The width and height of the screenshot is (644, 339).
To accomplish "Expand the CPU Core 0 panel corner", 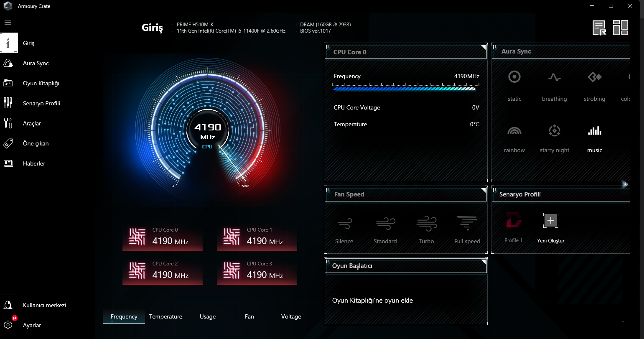I will [x=484, y=47].
